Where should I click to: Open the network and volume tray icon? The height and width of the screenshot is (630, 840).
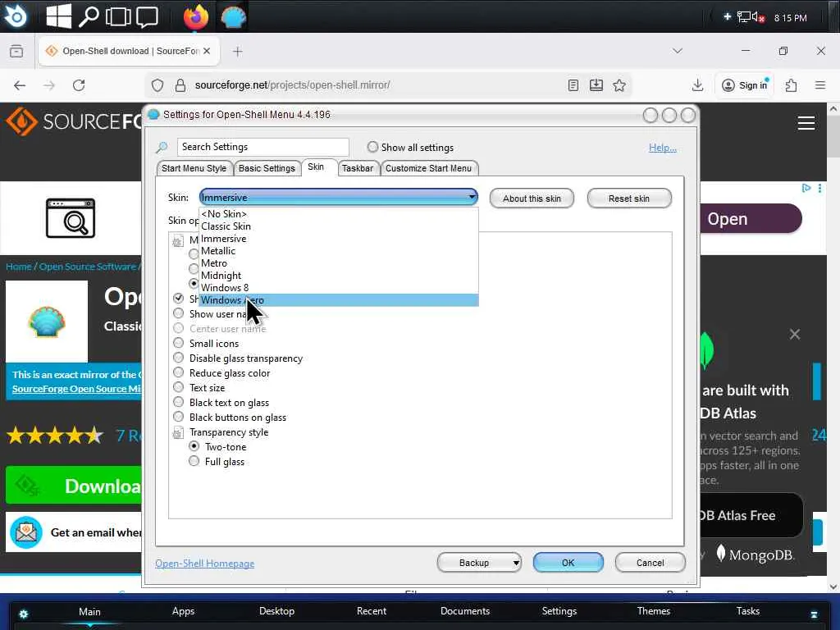(751, 17)
